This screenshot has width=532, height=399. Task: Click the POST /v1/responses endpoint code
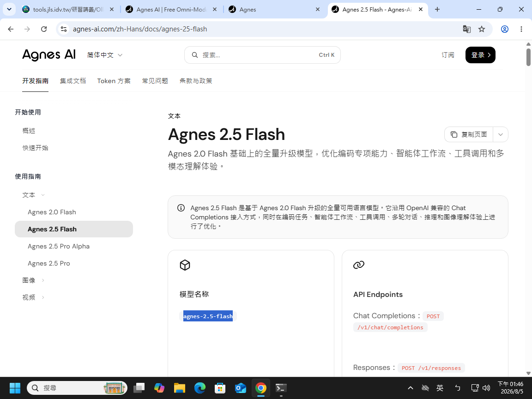pos(431,368)
